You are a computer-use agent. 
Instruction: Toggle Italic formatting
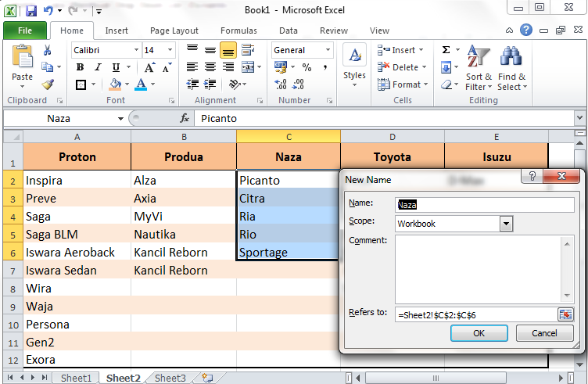pos(99,67)
